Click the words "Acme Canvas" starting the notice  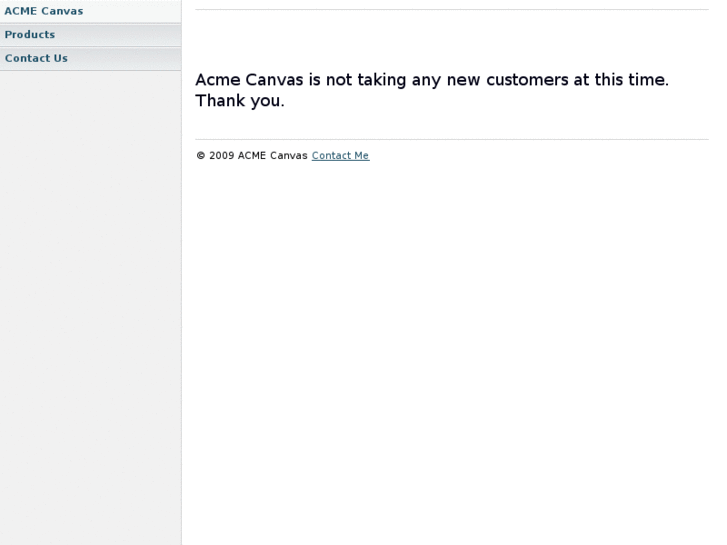point(257,80)
